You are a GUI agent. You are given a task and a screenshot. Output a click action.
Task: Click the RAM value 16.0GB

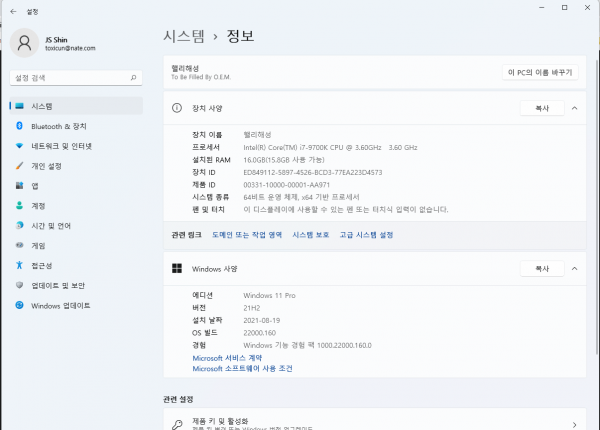pyautogui.click(x=284, y=160)
